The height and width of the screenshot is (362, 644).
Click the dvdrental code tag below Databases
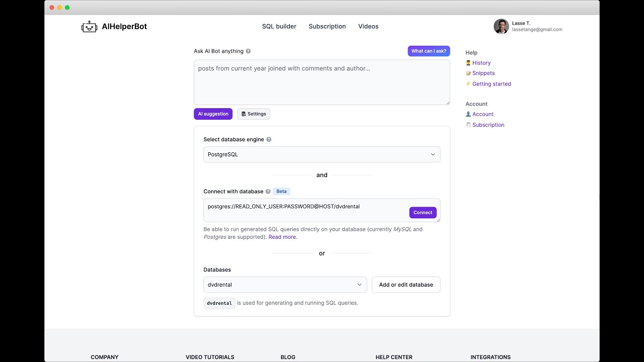coord(219,303)
